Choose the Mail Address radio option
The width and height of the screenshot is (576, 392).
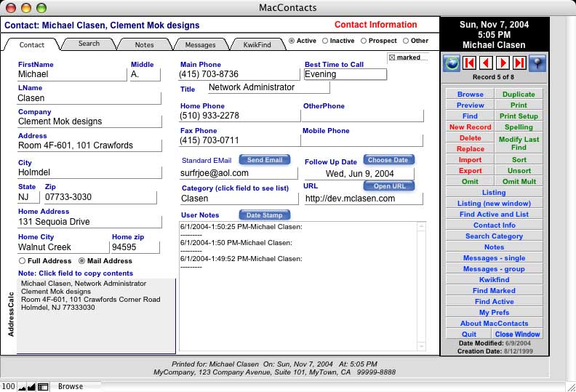pos(81,261)
